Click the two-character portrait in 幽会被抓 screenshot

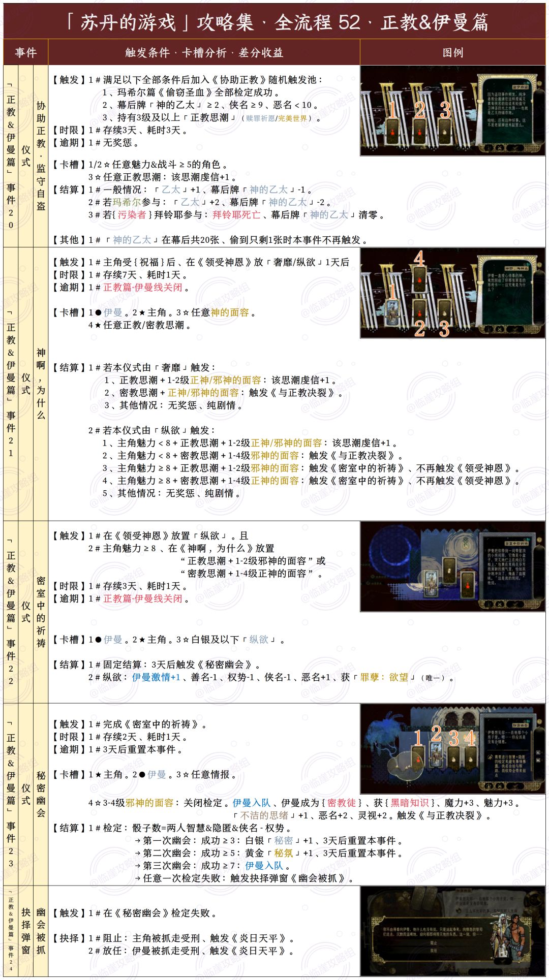(507, 937)
